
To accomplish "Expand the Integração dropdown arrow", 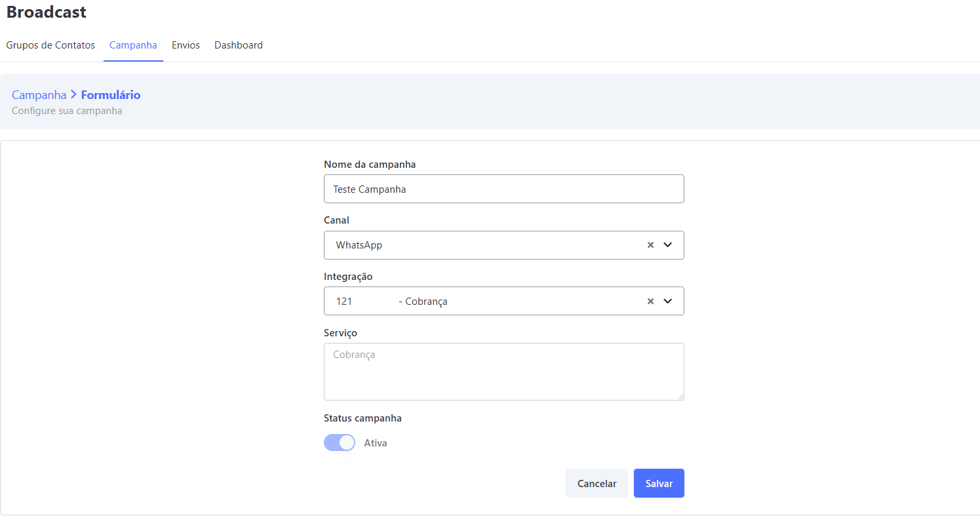I will [x=668, y=302].
